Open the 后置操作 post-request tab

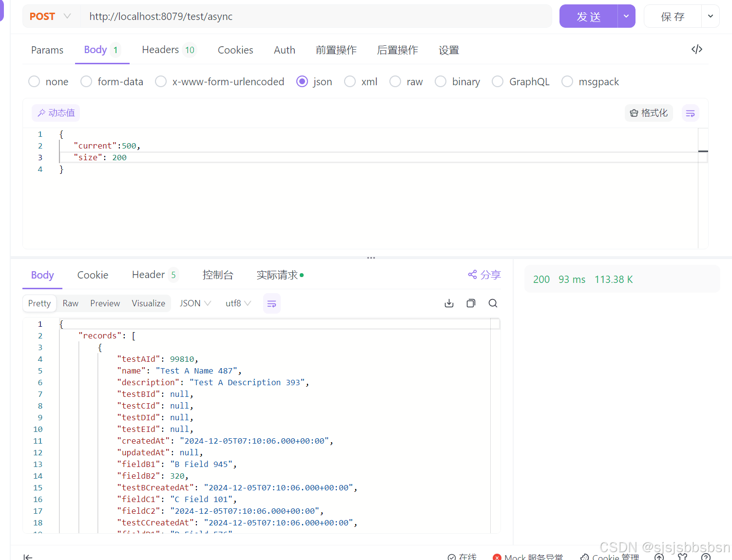[x=398, y=50]
